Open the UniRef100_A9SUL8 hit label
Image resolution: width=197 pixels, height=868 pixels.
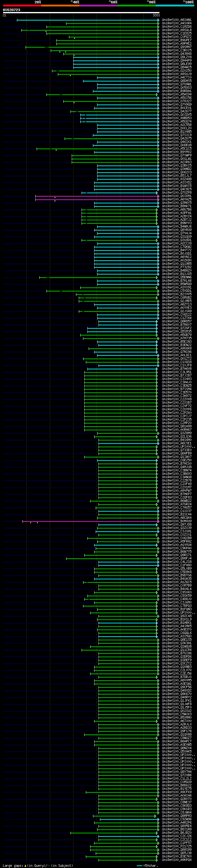(176, 30)
